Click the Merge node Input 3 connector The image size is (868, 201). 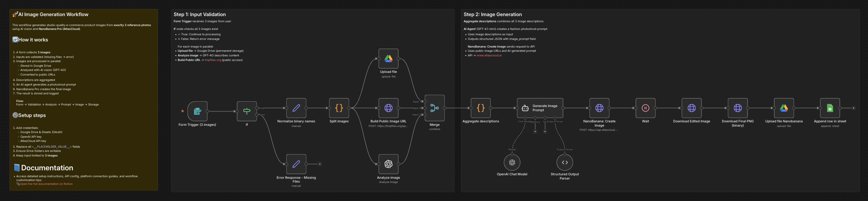tap(425, 115)
